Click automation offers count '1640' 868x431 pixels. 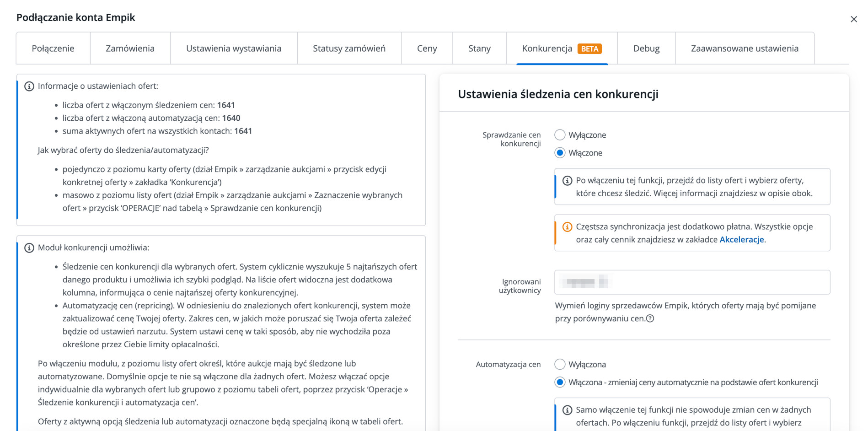(231, 118)
